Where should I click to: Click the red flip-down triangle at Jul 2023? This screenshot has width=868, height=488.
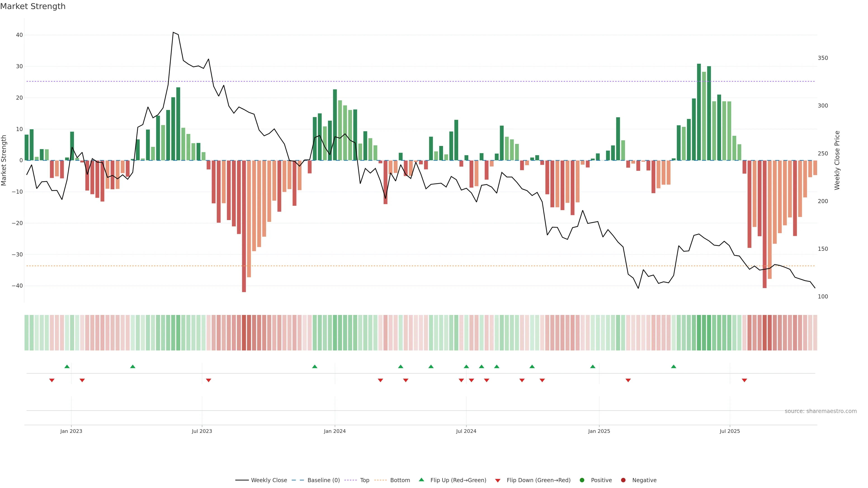click(x=209, y=380)
